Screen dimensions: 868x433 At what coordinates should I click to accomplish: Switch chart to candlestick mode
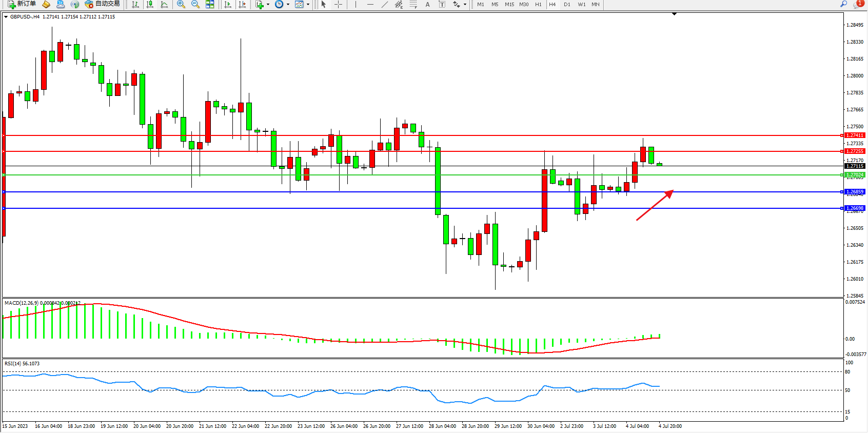[x=150, y=4]
